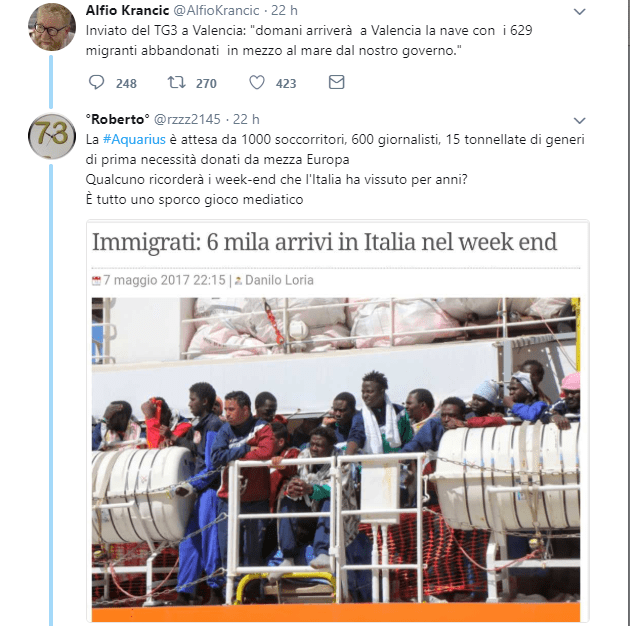This screenshot has width=630, height=626.
Task: Open Roberto's profile avatar with the number 73
Action: (52, 136)
